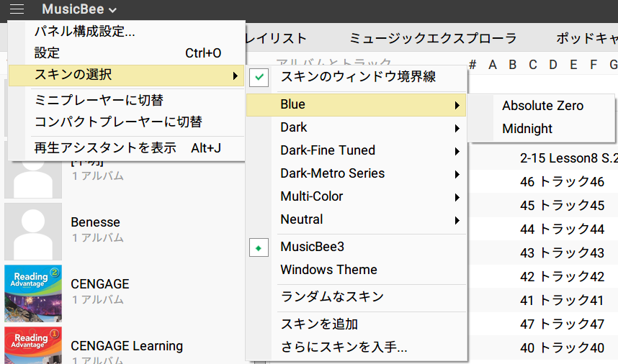Select the Midnight skin
The image size is (618, 364).
[541, 129]
